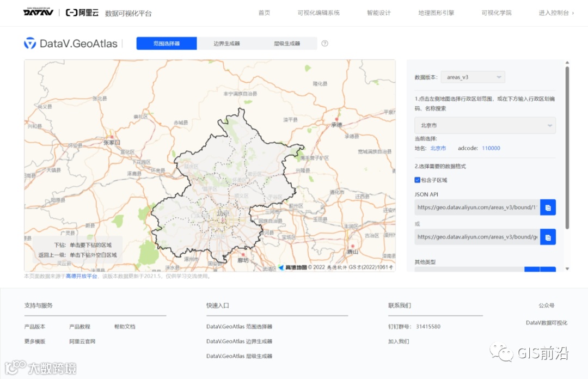Click the DataV logo in header

click(x=38, y=12)
